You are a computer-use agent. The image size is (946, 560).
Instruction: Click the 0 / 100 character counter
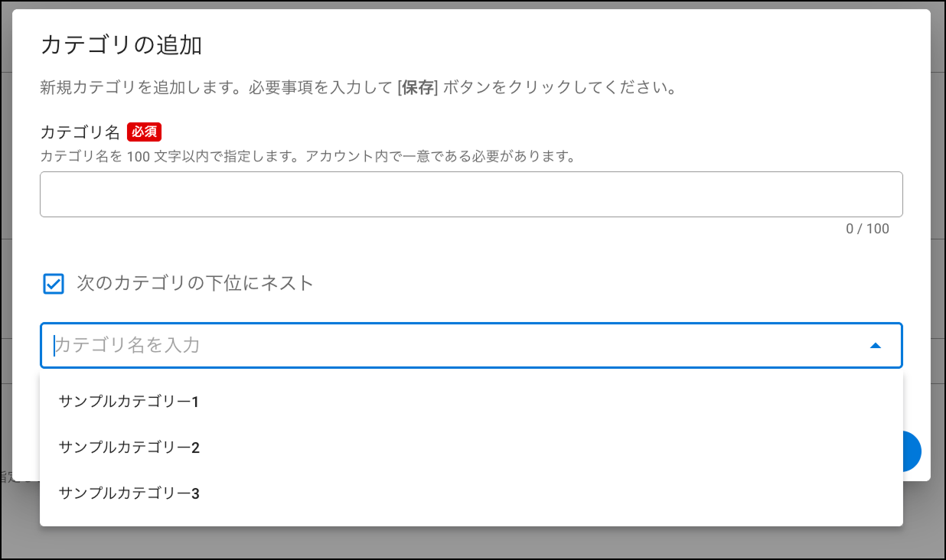pyautogui.click(x=867, y=229)
